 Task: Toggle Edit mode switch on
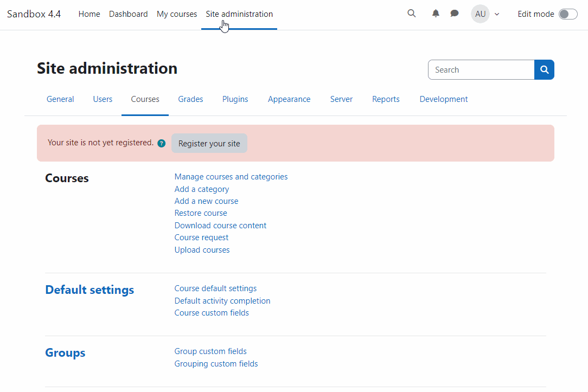pyautogui.click(x=568, y=14)
